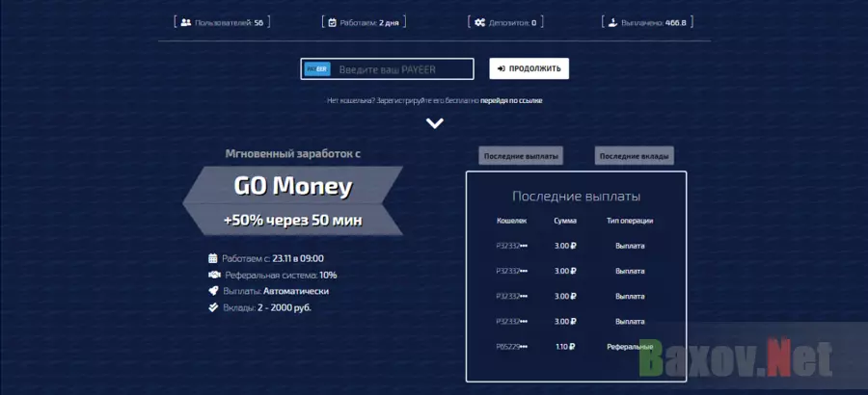Click the GO Money banner title
This screenshot has width=868, height=395.
[293, 187]
